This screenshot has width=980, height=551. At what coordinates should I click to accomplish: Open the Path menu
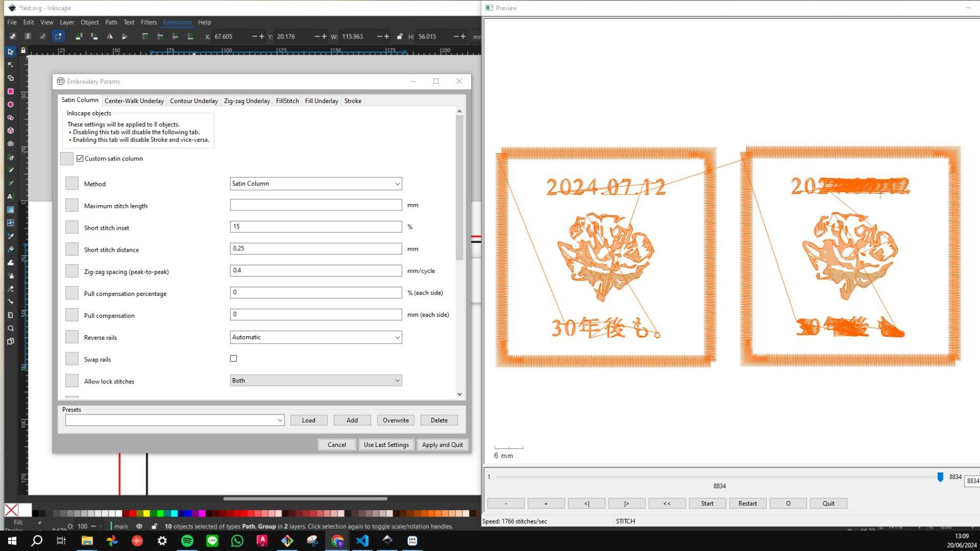(111, 22)
